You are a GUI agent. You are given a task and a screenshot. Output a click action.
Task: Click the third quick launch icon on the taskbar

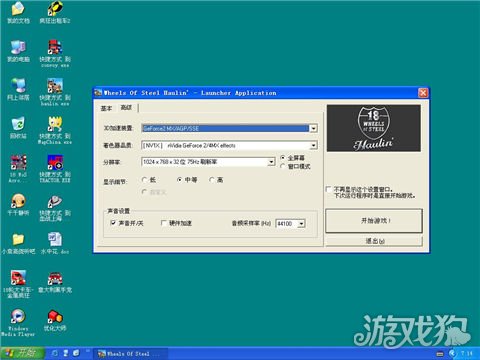pyautogui.click(x=76, y=353)
